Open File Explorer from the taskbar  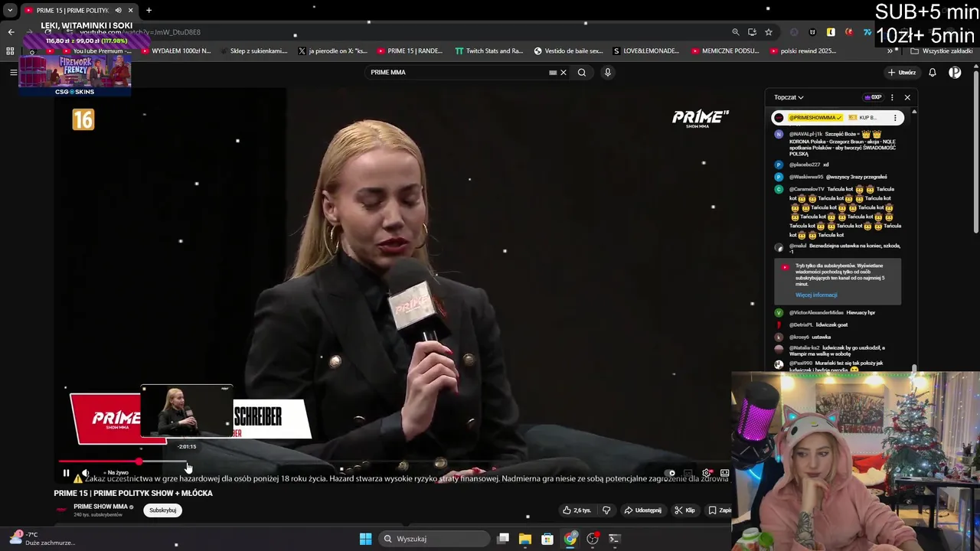525,539
